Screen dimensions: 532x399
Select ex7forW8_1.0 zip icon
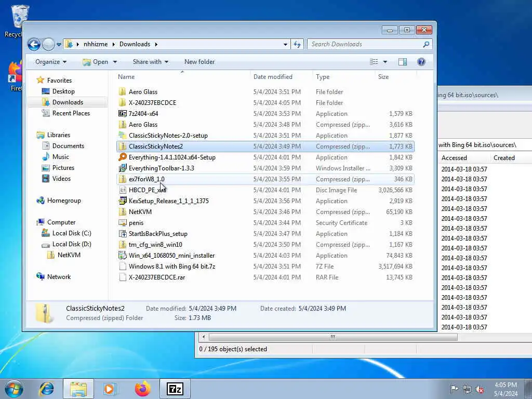[x=123, y=179]
